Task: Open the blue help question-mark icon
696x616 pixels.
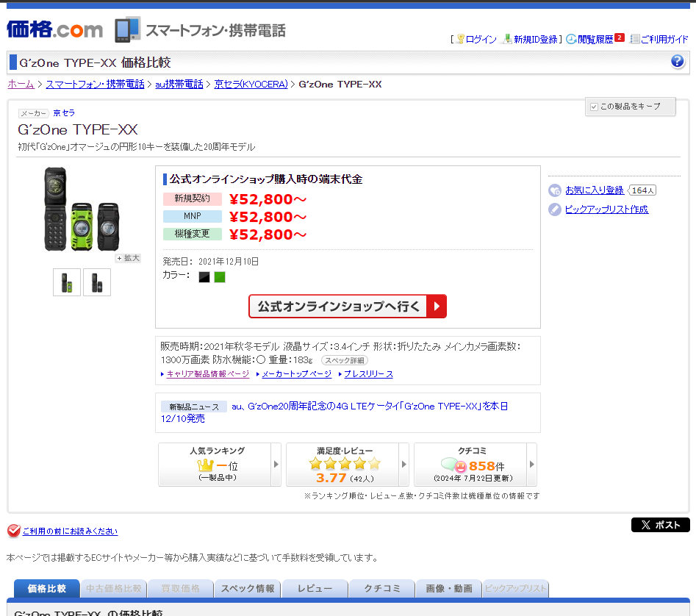Action: coord(678,61)
